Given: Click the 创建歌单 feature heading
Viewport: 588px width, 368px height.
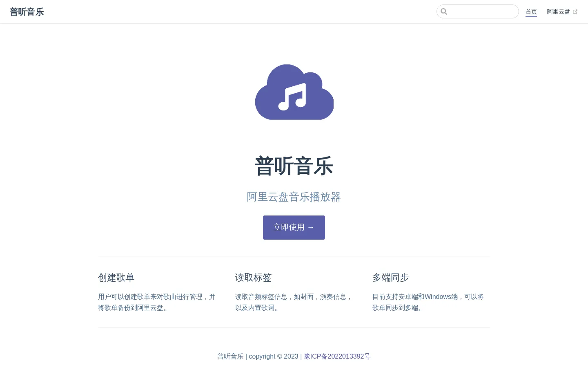Looking at the screenshot, I should pos(116,278).
